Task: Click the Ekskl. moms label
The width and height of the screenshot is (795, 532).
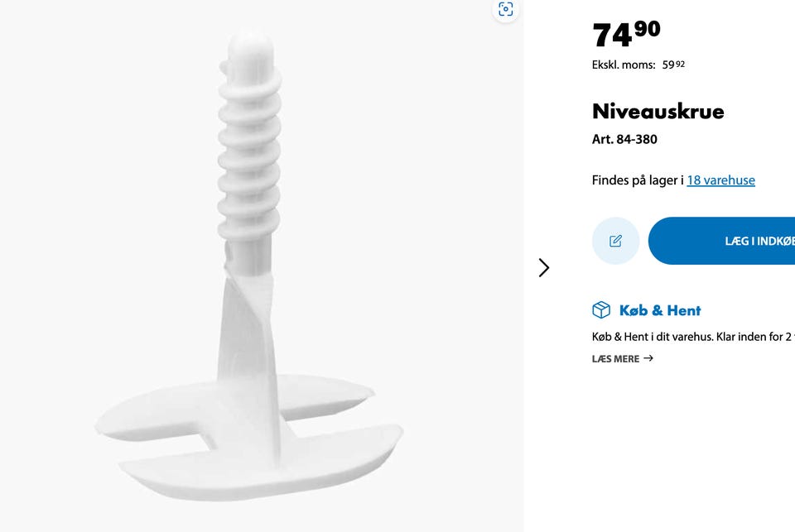Action: pos(624,65)
